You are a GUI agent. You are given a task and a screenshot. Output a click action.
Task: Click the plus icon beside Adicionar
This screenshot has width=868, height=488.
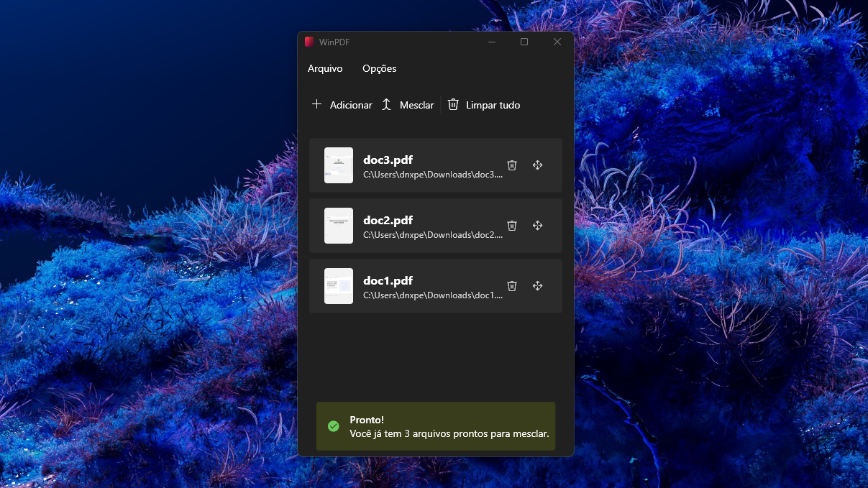click(x=316, y=104)
